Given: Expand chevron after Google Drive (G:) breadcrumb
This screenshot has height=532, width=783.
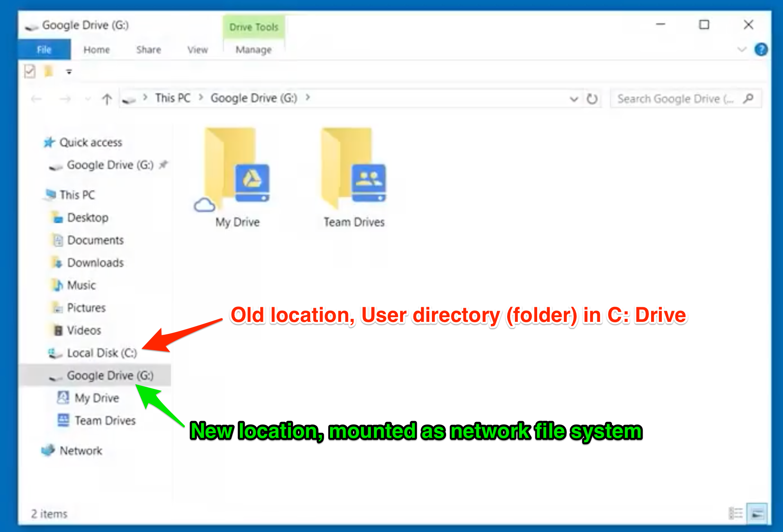Looking at the screenshot, I should [x=308, y=98].
